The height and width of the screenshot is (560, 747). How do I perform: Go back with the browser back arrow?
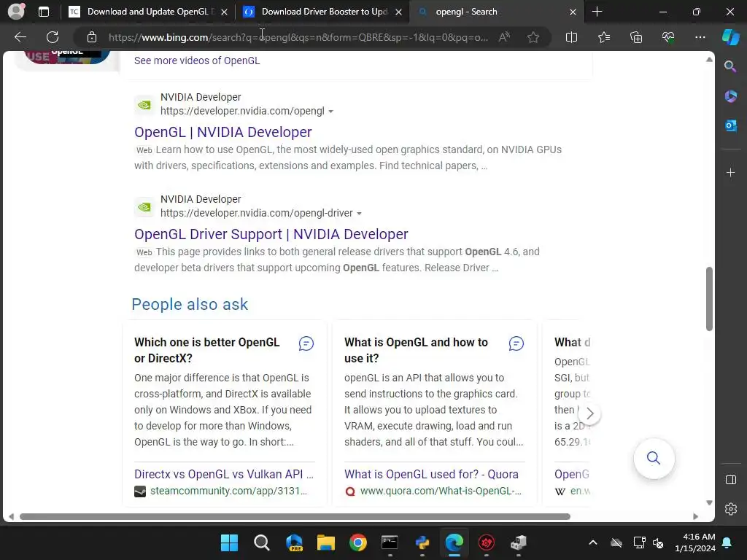click(20, 37)
